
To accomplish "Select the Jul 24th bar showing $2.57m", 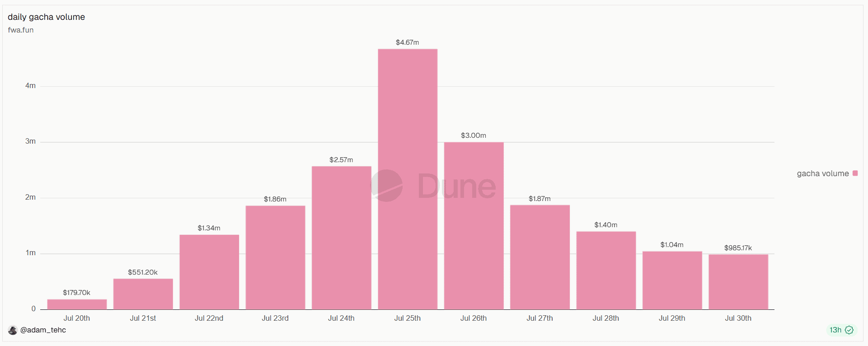I will 342,238.
